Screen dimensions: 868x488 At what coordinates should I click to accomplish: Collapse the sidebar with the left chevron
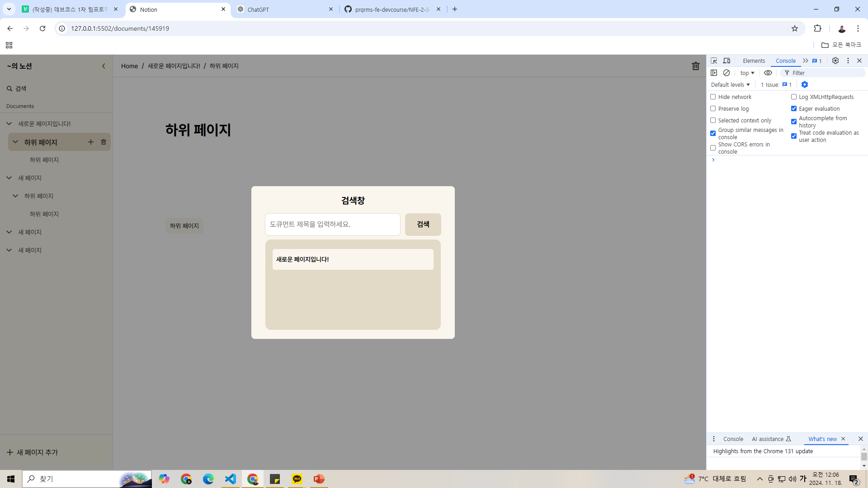pos(104,66)
